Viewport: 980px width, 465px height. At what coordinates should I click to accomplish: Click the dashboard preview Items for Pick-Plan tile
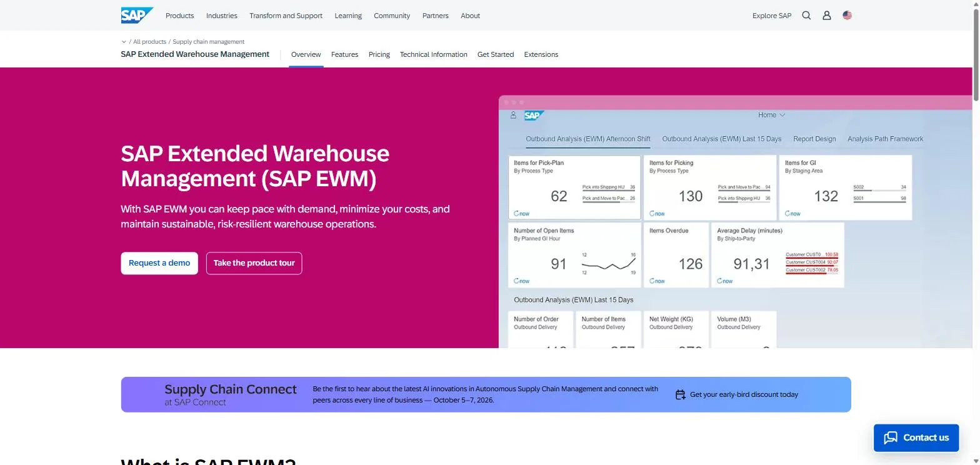point(574,187)
